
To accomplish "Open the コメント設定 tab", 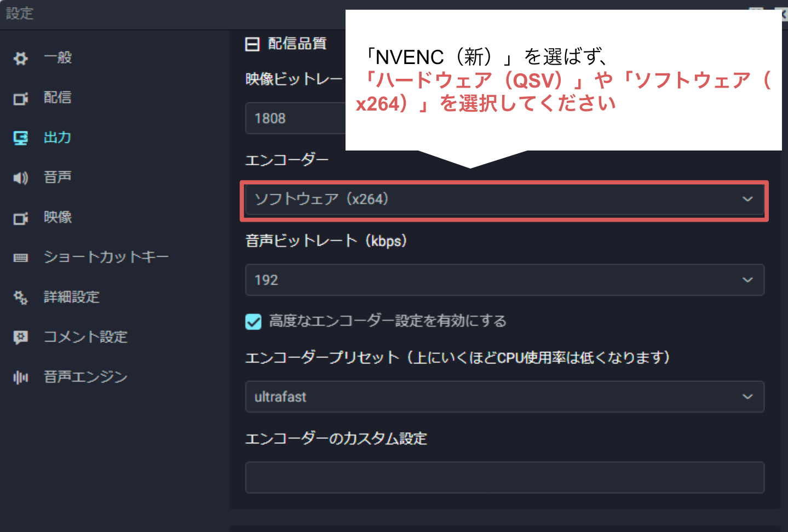I will 85,337.
